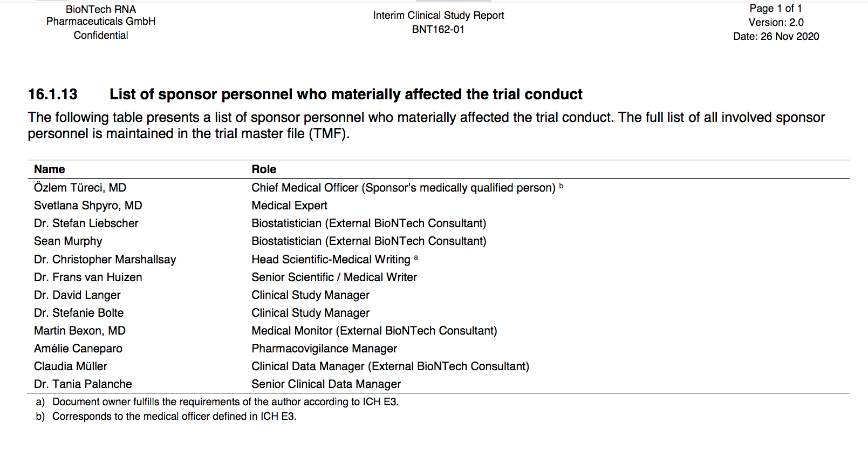Click the name Özlem Türeci, MD
Viewport: 868px width, 456px height.
[x=80, y=188]
